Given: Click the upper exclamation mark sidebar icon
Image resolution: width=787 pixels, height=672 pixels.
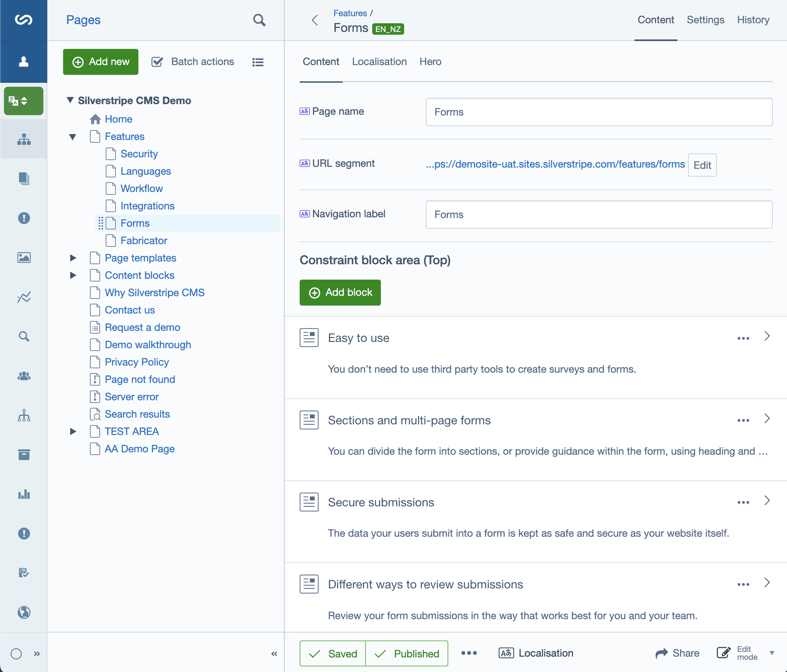Looking at the screenshot, I should 24,218.
